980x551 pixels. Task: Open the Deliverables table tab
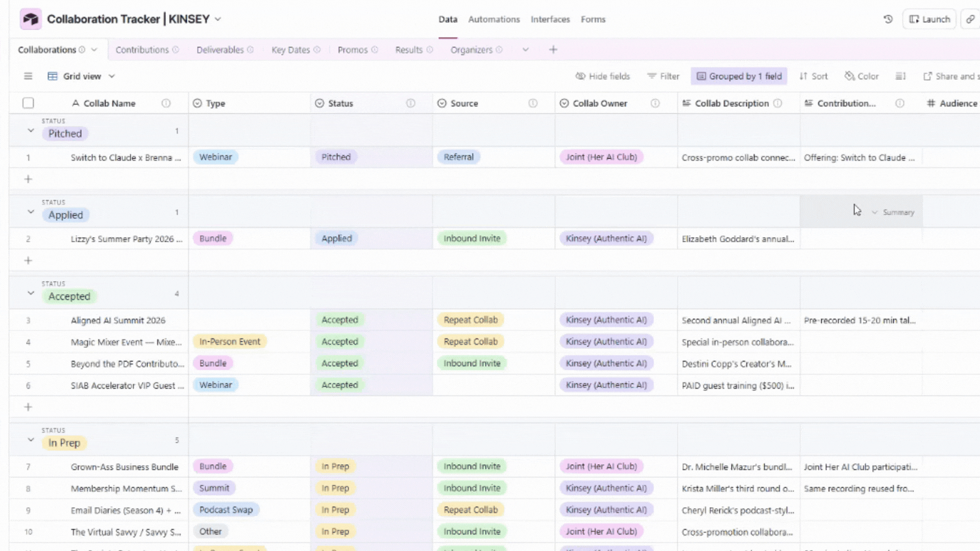220,49
